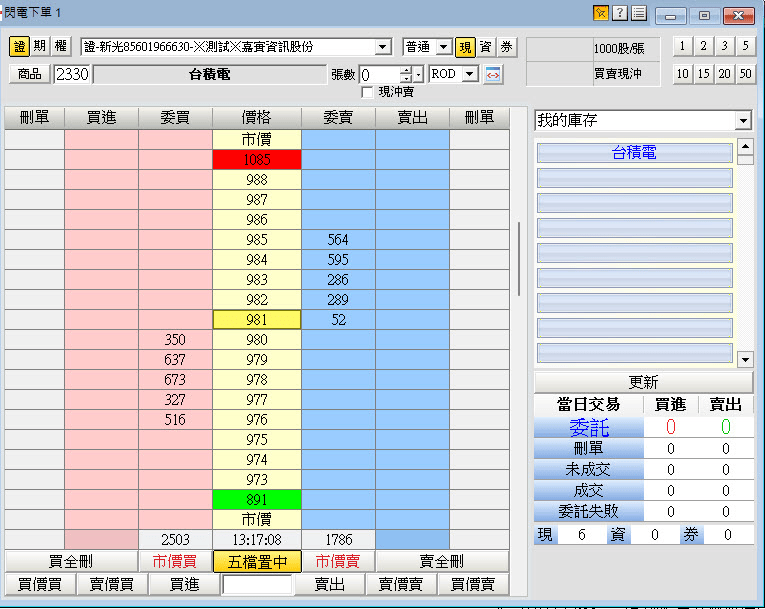Click the swap arrow icon beside ROD
765x609 pixels.
[x=493, y=75]
